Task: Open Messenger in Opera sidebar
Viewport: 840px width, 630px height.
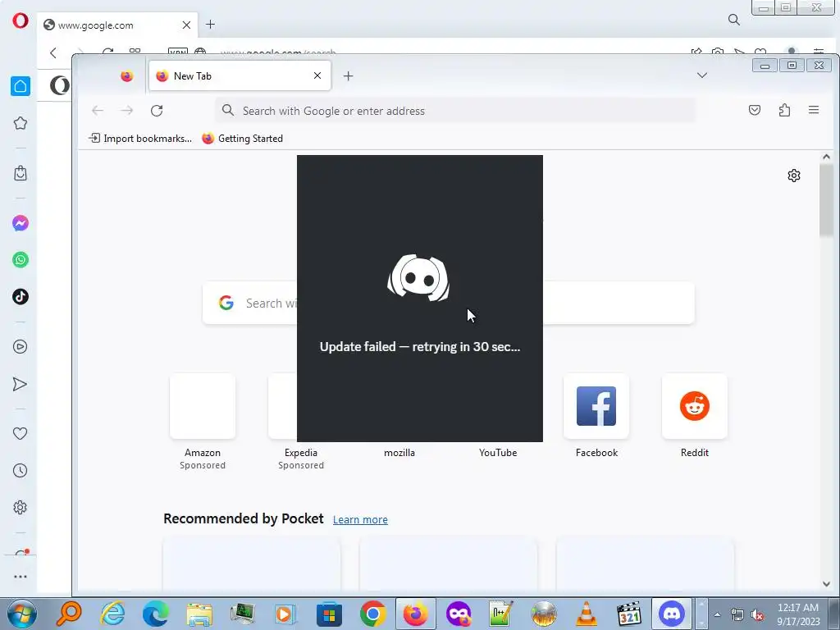Action: (x=21, y=223)
